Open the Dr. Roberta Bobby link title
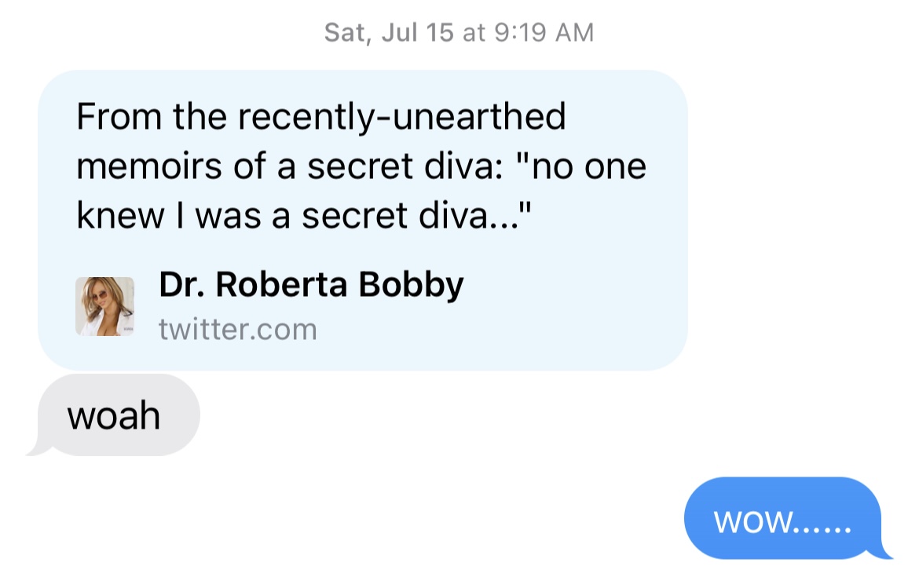Screen dimensions: 919x588 [311, 285]
